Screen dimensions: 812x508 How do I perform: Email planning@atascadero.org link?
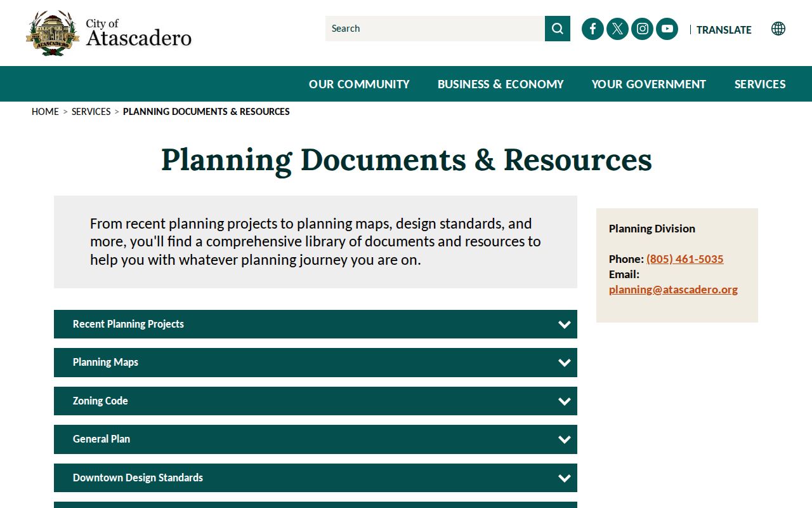point(673,290)
